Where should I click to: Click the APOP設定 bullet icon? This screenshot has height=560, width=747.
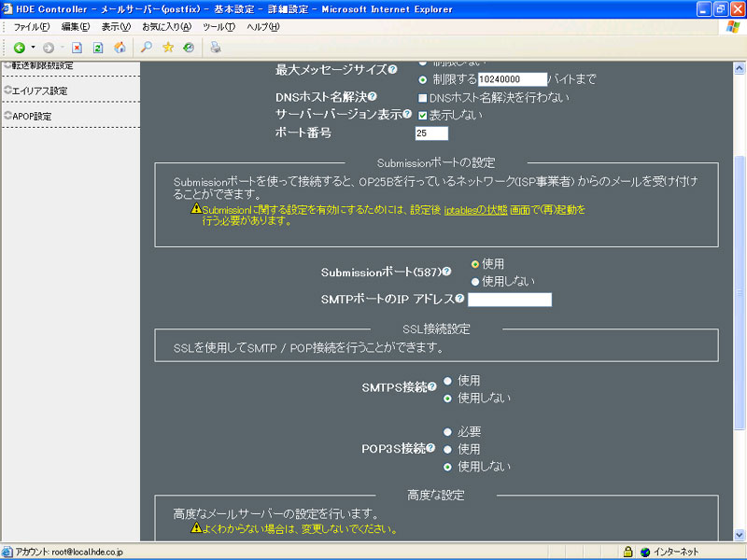pyautogui.click(x=7, y=115)
